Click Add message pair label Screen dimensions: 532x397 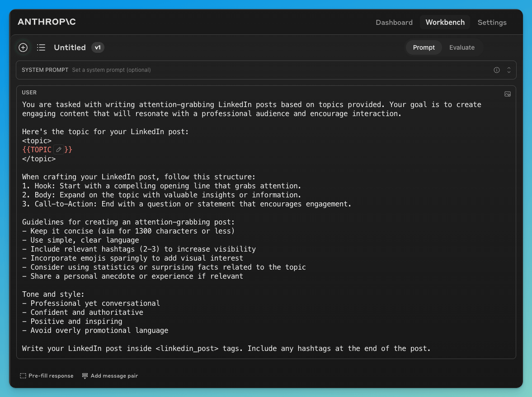pos(114,376)
